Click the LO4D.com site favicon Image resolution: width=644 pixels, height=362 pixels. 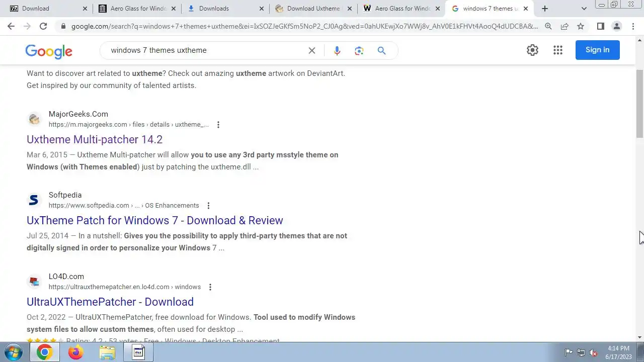pyautogui.click(x=34, y=282)
